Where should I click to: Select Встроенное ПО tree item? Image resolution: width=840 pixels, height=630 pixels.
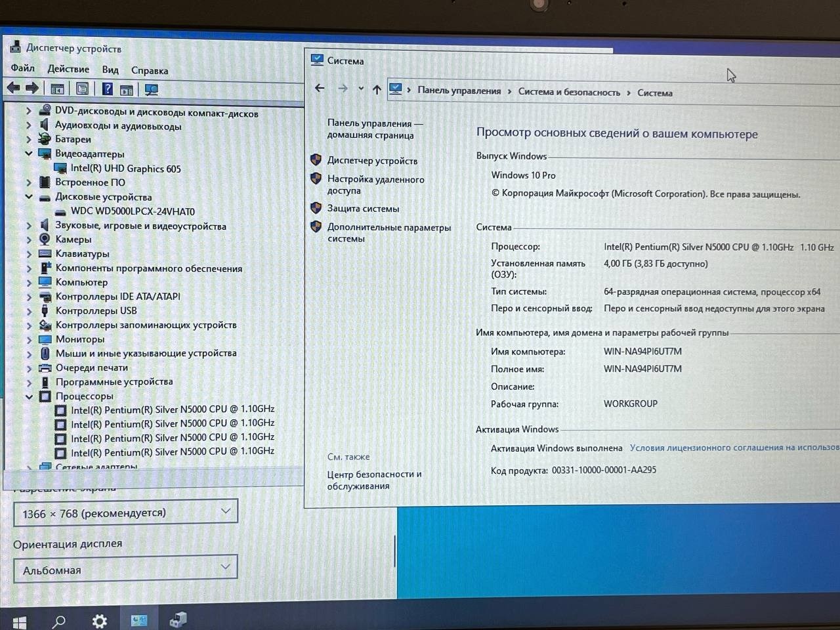90,182
